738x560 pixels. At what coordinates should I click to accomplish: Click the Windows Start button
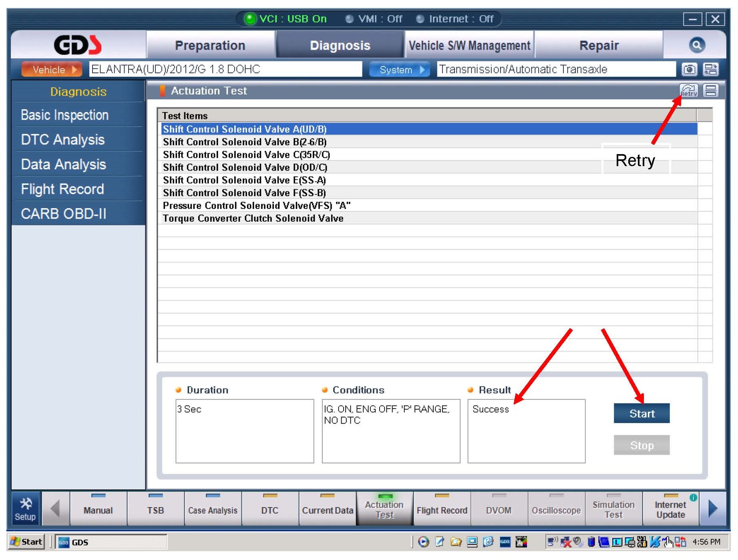click(x=26, y=542)
